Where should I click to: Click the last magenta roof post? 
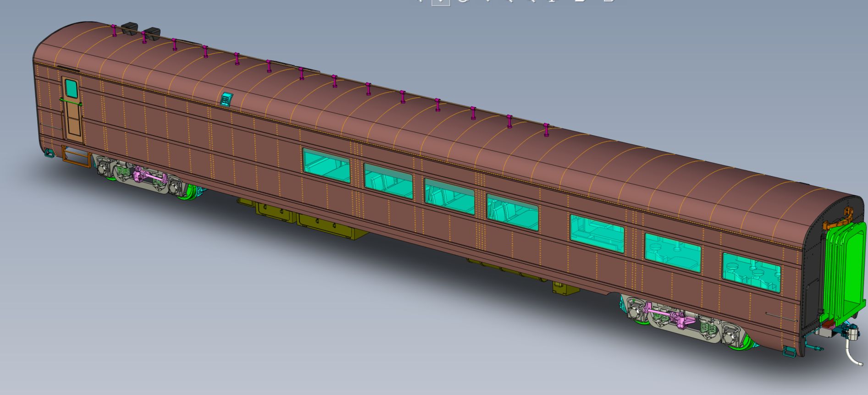click(546, 130)
